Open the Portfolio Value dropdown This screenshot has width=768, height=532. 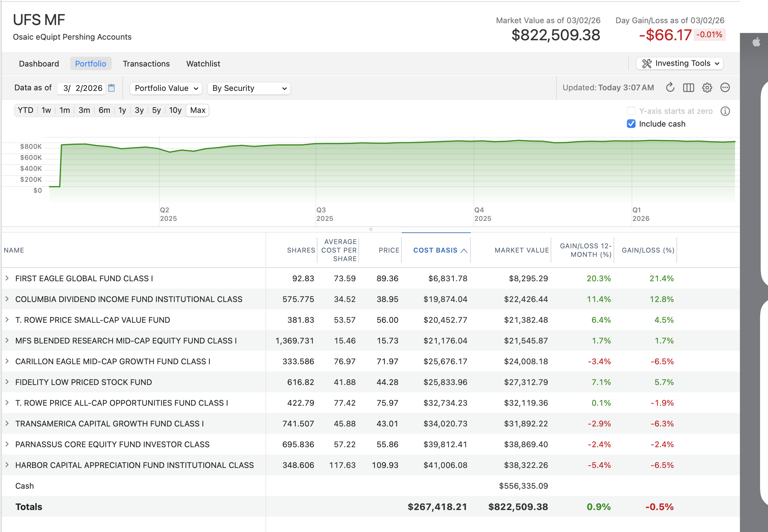pos(166,88)
